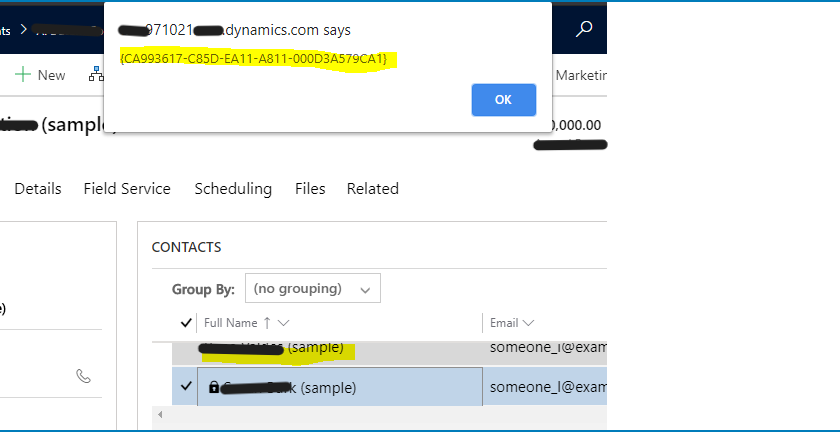Click the New command button label
Image resolution: width=840 pixels, height=432 pixels.
point(51,75)
